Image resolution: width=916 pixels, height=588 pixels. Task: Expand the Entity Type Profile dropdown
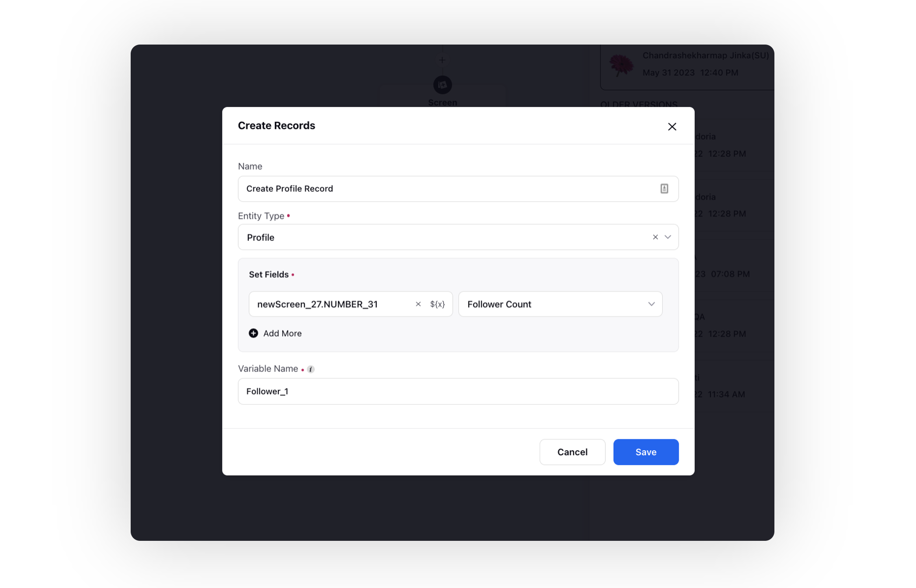[668, 237]
